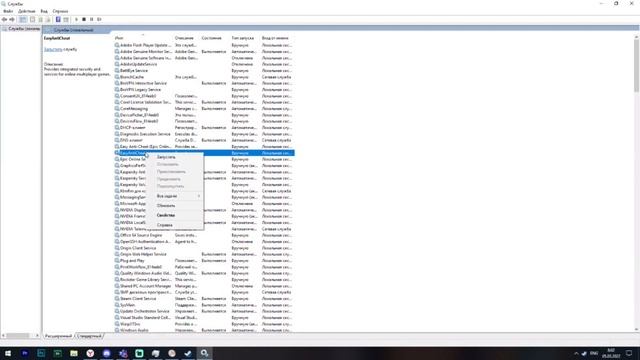Image resolution: width=640 pixels, height=360 pixels.
Task: Select the Quality Windows Audio Video row
Action: coord(204,273)
